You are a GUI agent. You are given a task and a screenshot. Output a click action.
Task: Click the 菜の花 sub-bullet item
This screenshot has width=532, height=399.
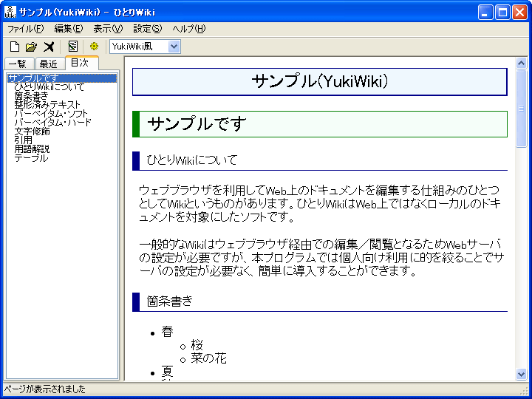tap(208, 358)
